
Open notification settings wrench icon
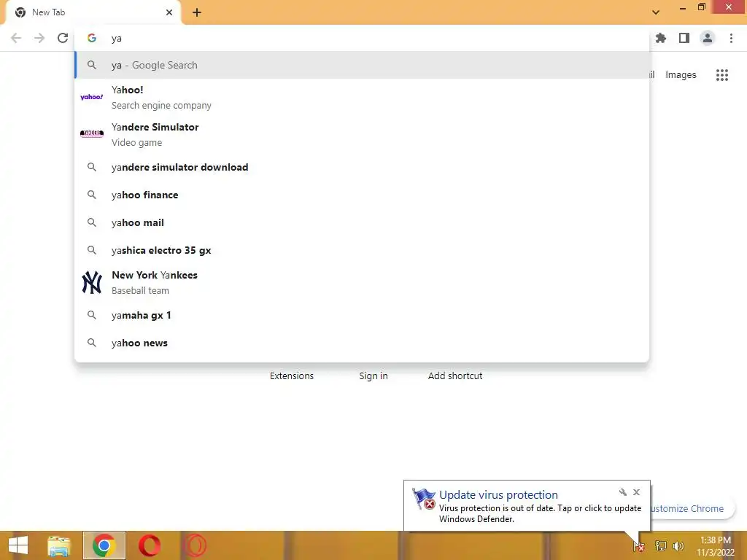tap(623, 492)
